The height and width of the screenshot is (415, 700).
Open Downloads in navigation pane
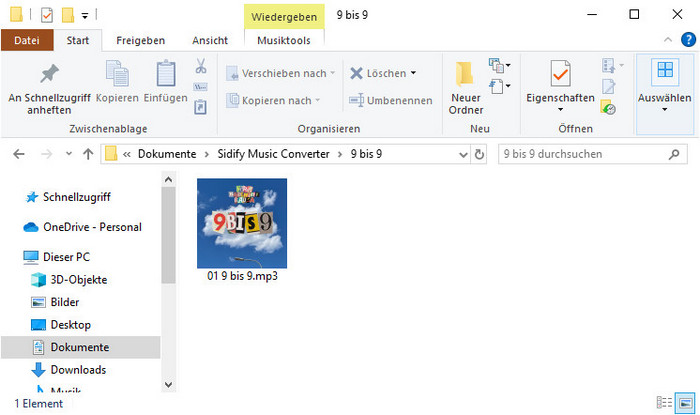pos(78,370)
